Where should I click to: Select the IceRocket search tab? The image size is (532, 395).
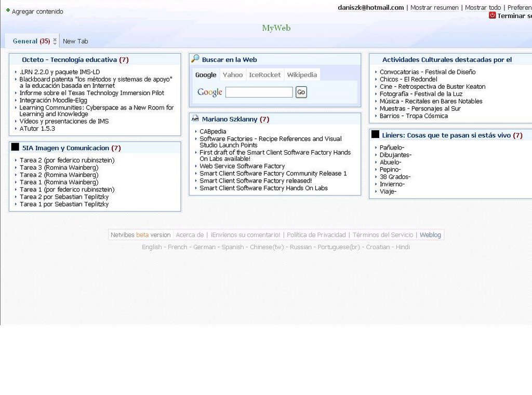click(264, 75)
